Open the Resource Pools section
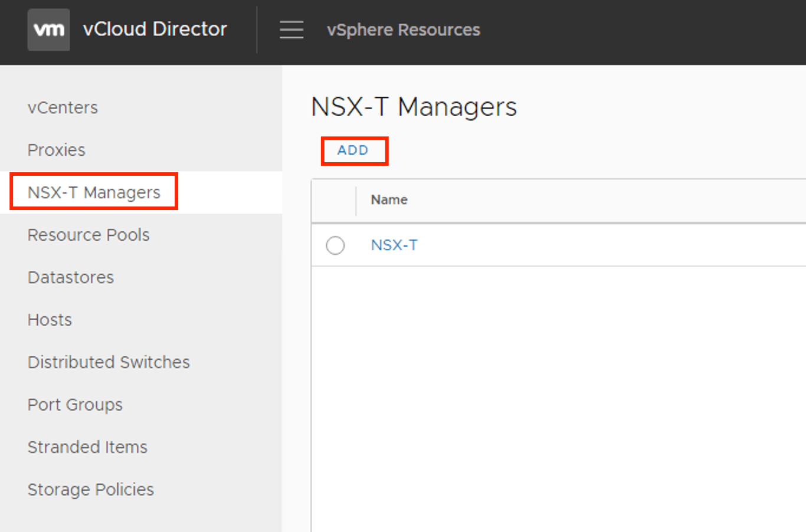806x532 pixels. pyautogui.click(x=89, y=235)
